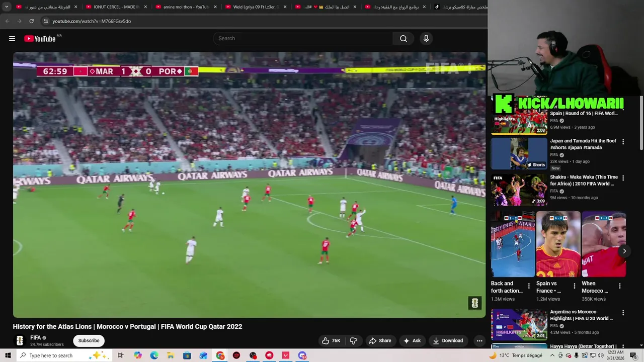
Task: Open Copilot from taskbar
Action: [138, 355]
